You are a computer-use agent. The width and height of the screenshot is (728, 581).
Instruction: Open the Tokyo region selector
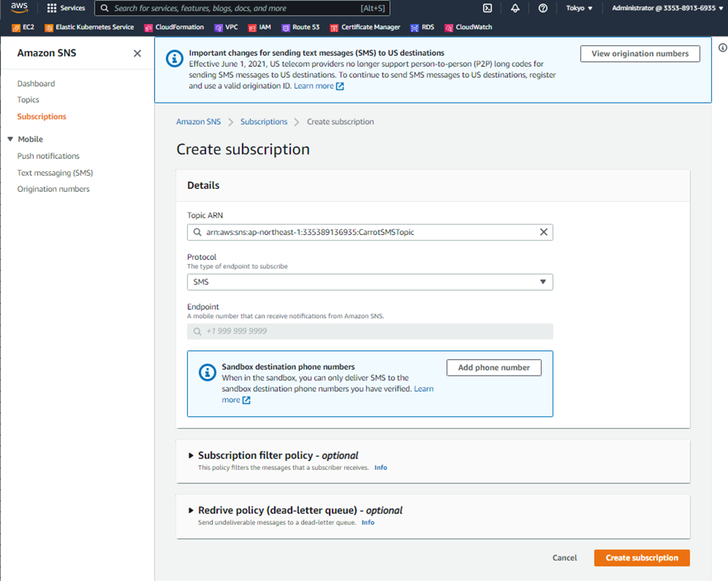coord(579,8)
